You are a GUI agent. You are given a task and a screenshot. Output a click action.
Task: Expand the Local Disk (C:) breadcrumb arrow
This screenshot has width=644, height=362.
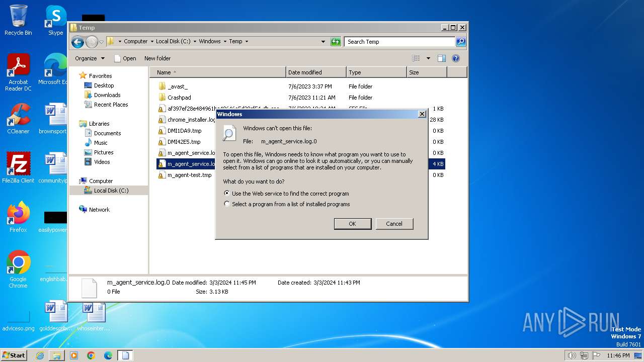(x=195, y=42)
